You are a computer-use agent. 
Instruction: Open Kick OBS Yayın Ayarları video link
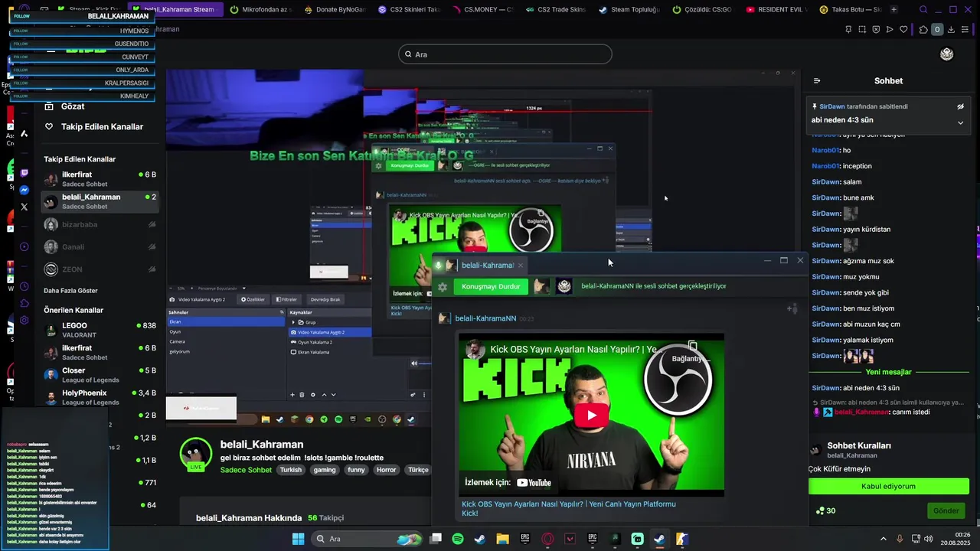click(x=568, y=508)
